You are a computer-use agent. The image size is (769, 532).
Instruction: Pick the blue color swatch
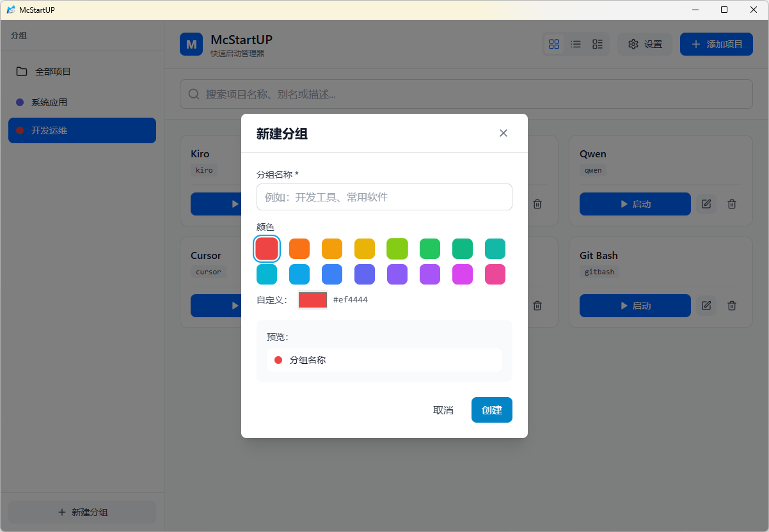pos(332,274)
